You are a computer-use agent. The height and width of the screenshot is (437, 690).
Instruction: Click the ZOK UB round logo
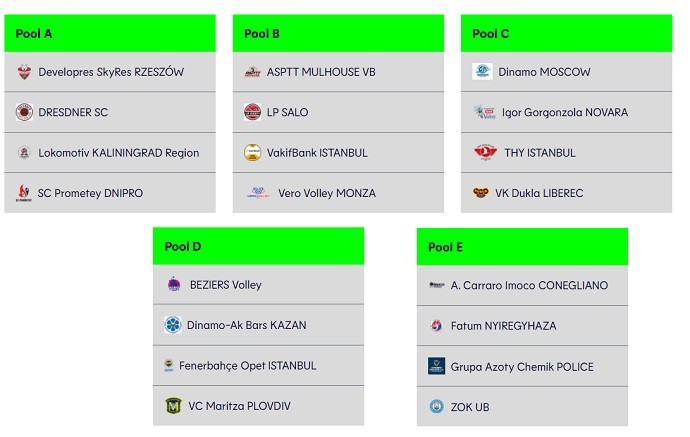pyautogui.click(x=437, y=407)
